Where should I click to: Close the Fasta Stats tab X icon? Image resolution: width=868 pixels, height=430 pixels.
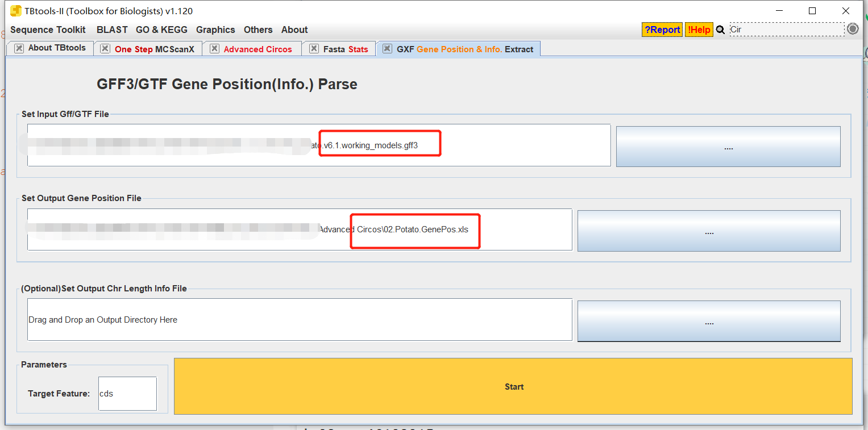[314, 49]
